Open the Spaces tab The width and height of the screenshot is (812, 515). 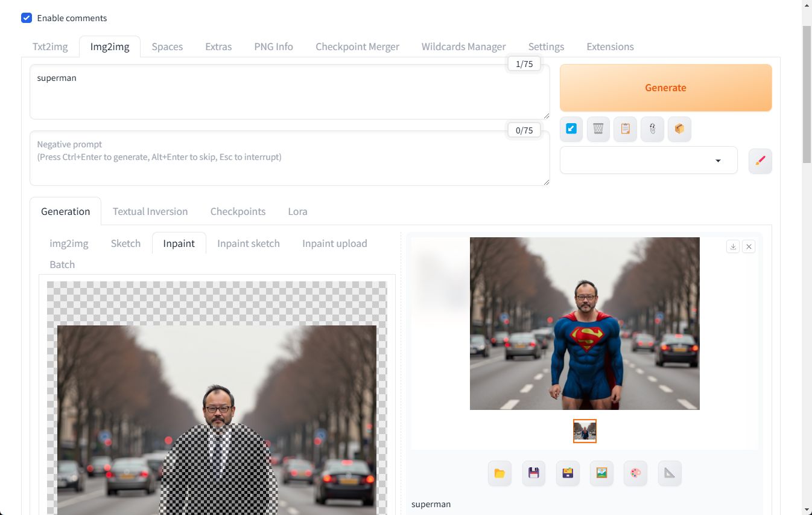click(167, 46)
